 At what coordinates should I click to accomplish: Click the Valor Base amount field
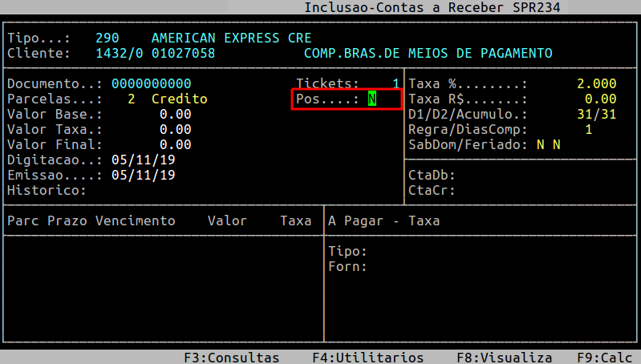(175, 115)
